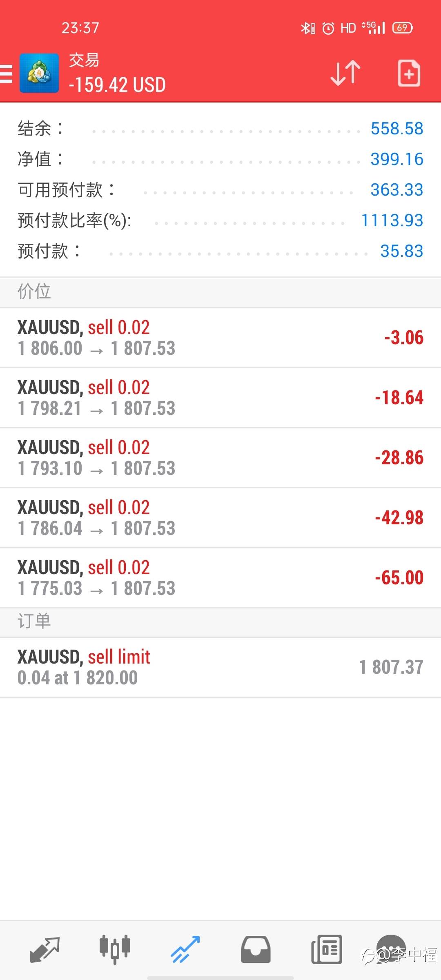Screen dimensions: 441x980
Task: Create a new order with plus icon
Action: pos(409,73)
